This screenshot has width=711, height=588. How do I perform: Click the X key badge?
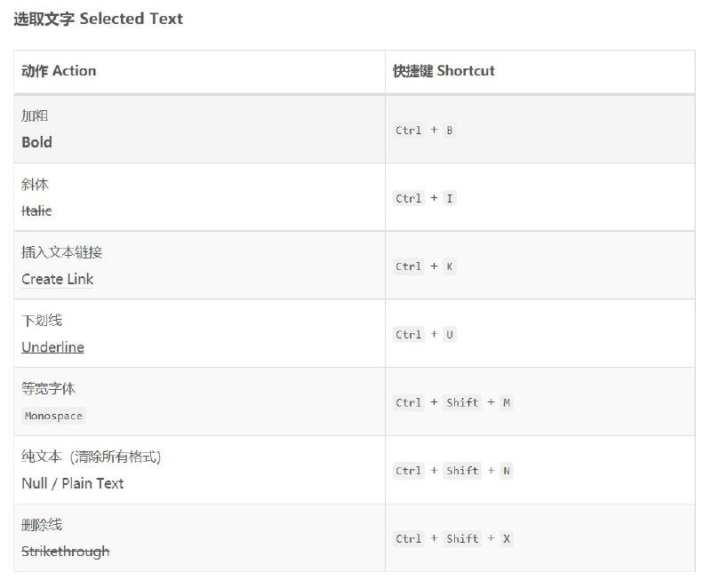click(507, 538)
